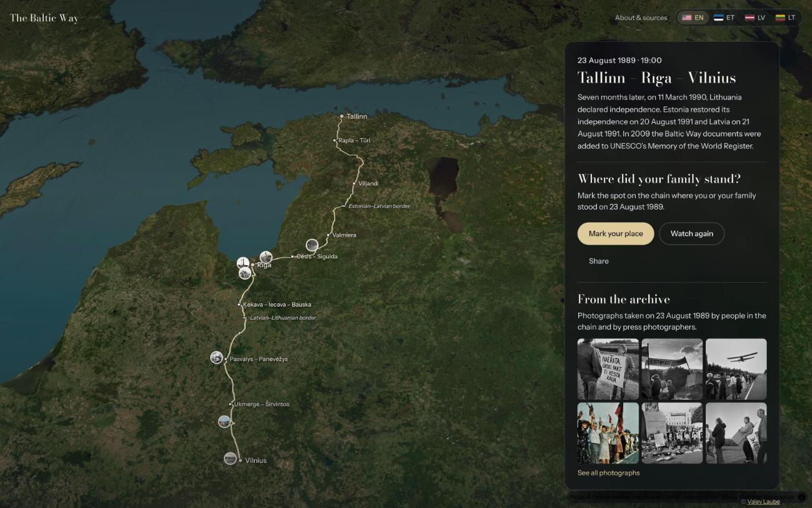Open archive photo with Eestimaa banner
812x508 pixels.
[x=672, y=369]
